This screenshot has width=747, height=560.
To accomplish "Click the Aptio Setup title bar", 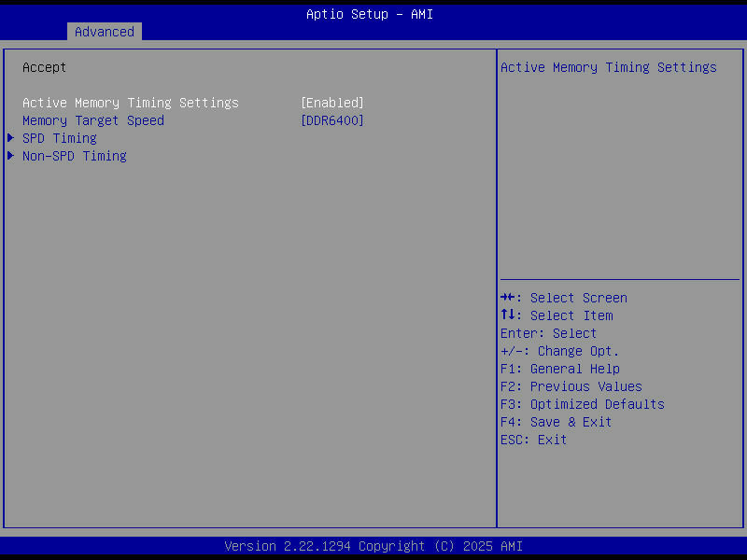I will pyautogui.click(x=369, y=14).
